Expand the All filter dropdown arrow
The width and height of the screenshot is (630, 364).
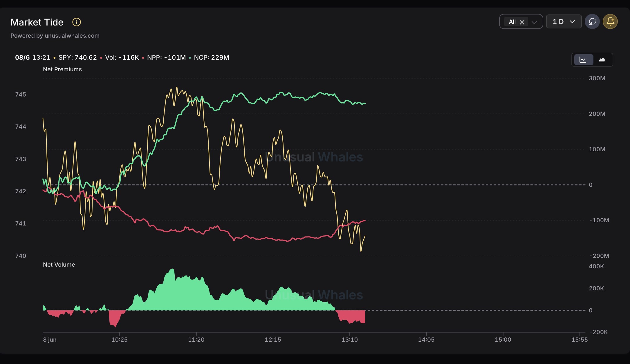click(534, 22)
